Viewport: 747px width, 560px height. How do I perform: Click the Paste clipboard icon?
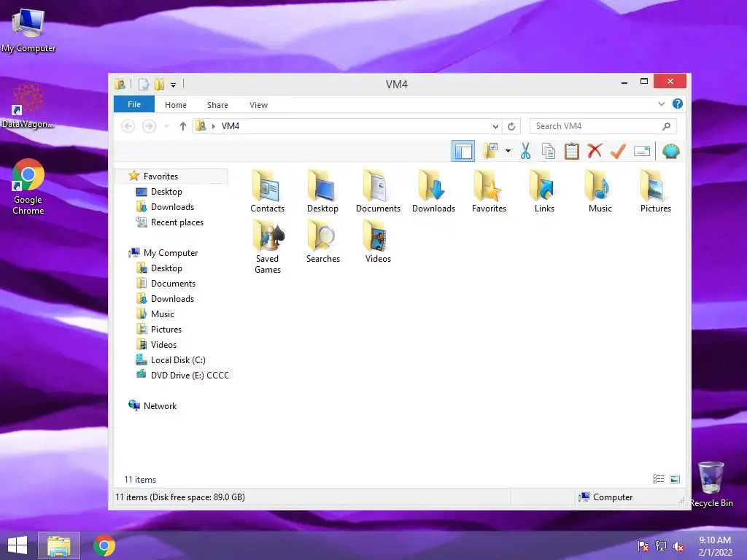coord(571,152)
